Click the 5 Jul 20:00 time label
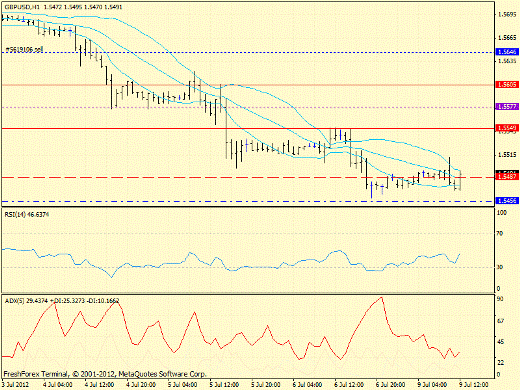Image resolution: width=520 pixels, height=390 pixels. 266,384
